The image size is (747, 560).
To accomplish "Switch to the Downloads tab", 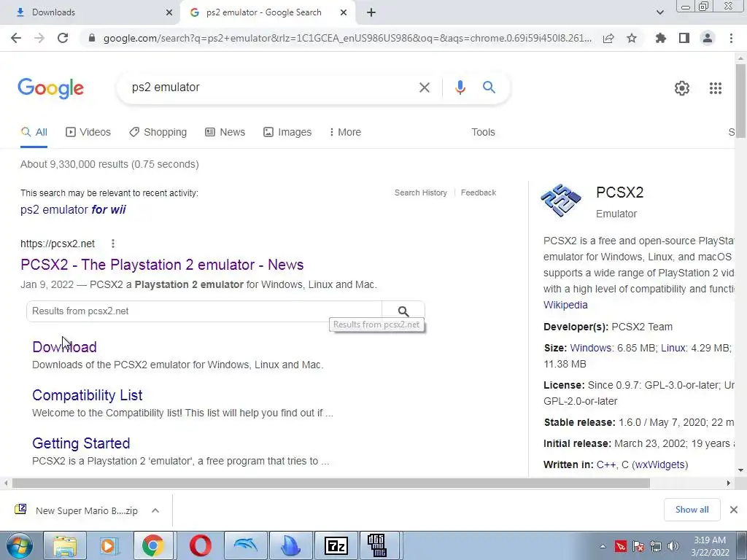I will tap(90, 12).
